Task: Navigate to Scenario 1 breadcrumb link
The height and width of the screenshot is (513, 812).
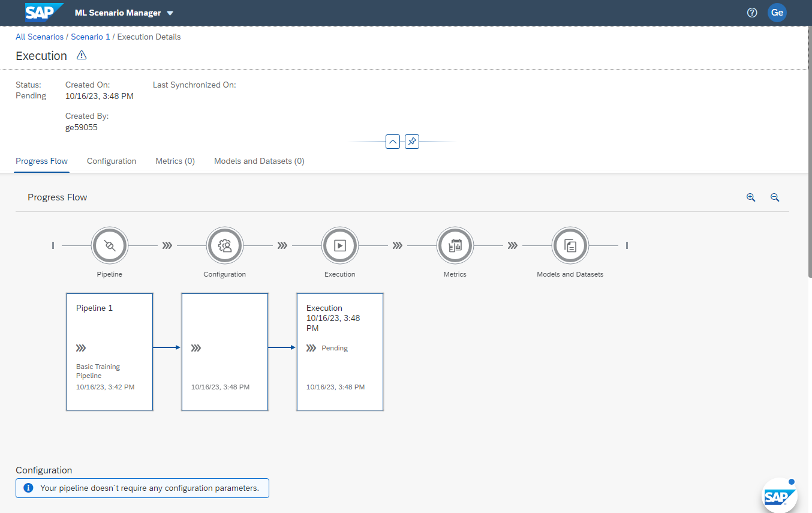Action: click(x=91, y=37)
